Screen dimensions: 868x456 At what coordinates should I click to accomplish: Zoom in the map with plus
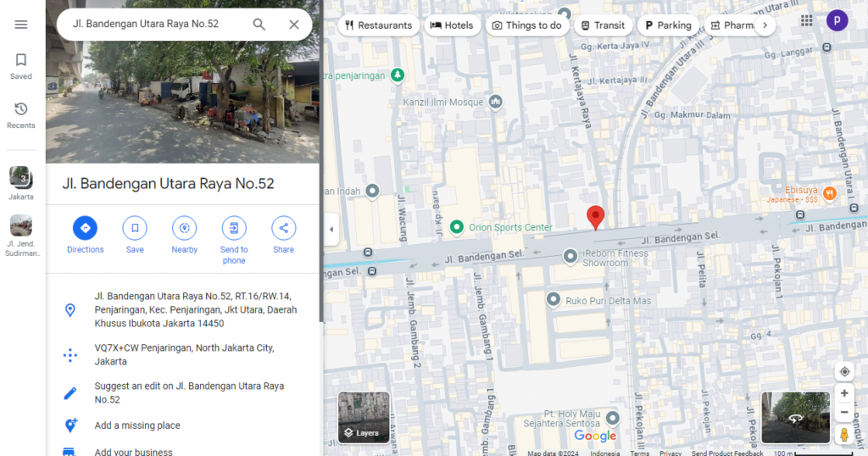coord(844,393)
